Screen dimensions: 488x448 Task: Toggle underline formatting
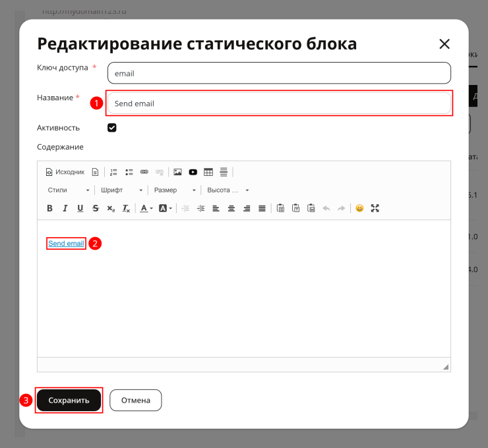[x=80, y=208]
